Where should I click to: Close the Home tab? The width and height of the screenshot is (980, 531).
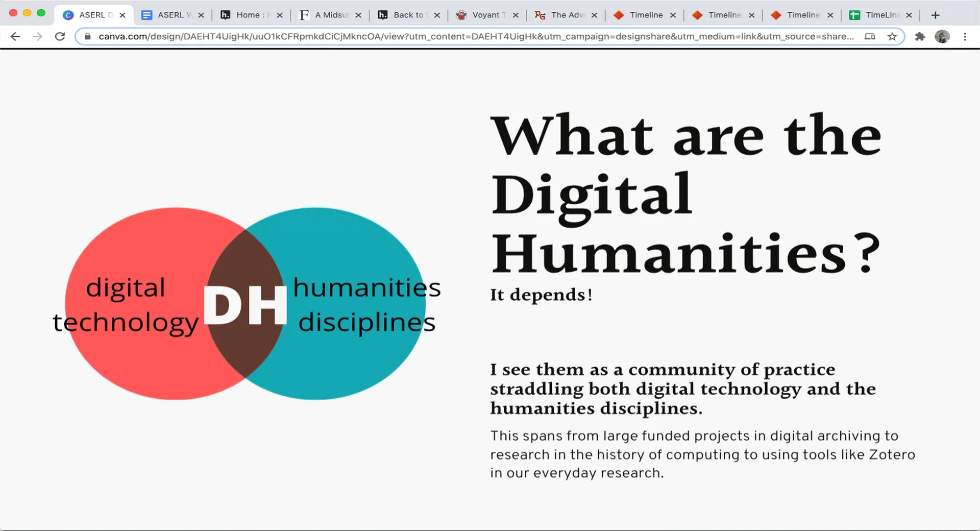[280, 15]
